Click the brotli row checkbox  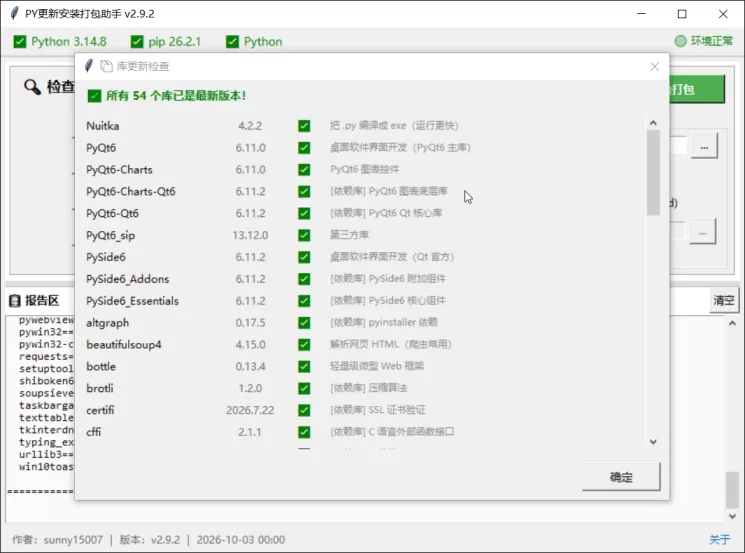click(x=304, y=388)
